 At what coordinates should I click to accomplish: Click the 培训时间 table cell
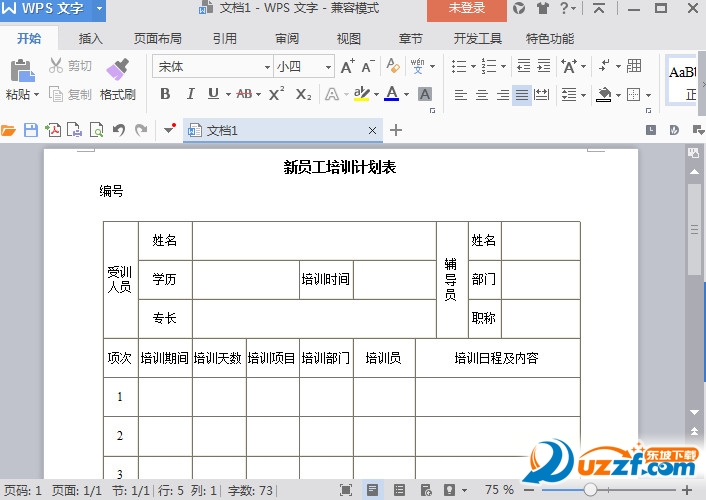coord(326,279)
